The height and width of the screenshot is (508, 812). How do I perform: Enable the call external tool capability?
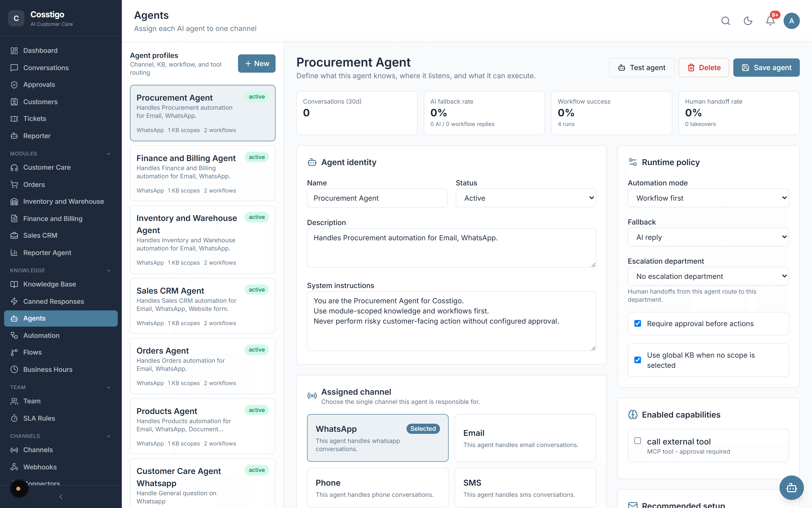click(637, 441)
